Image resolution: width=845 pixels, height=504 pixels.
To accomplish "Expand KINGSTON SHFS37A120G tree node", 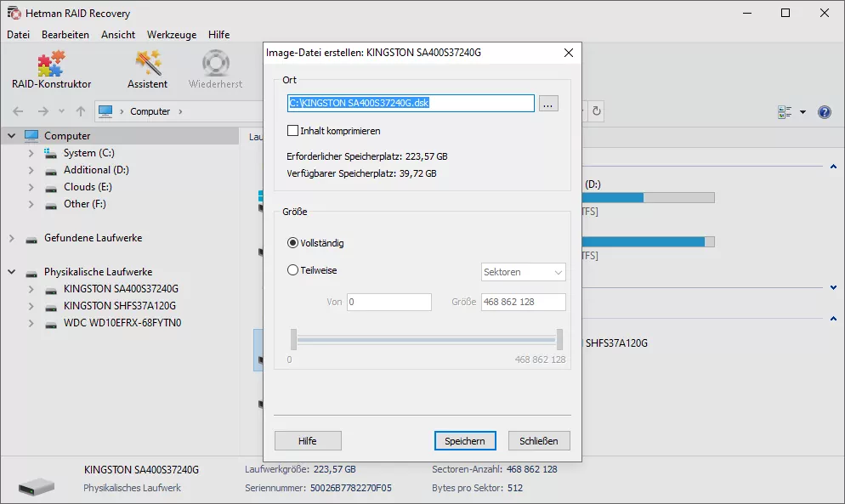I will 31,306.
